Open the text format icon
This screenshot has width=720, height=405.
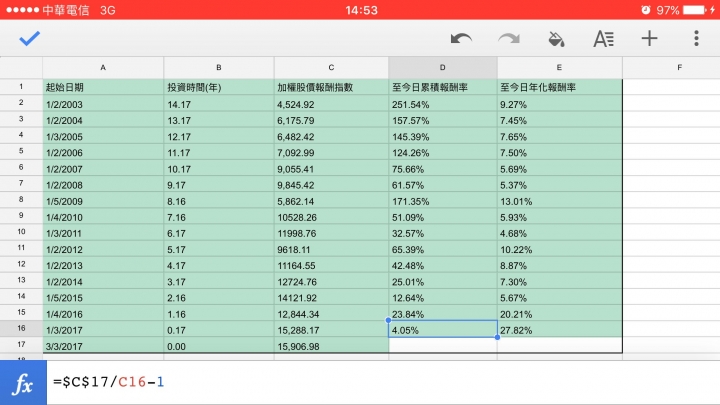pyautogui.click(x=603, y=39)
